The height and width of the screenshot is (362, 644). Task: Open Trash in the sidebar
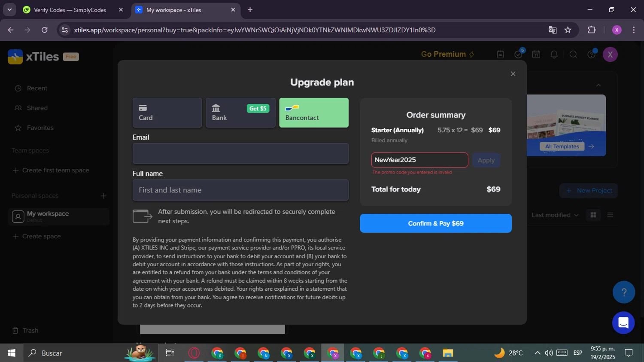pyautogui.click(x=30, y=330)
